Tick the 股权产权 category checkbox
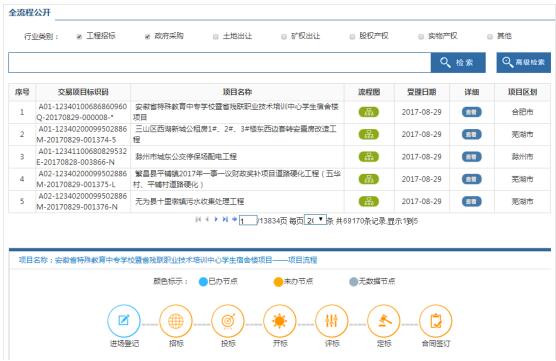556x361 pixels. pyautogui.click(x=352, y=37)
